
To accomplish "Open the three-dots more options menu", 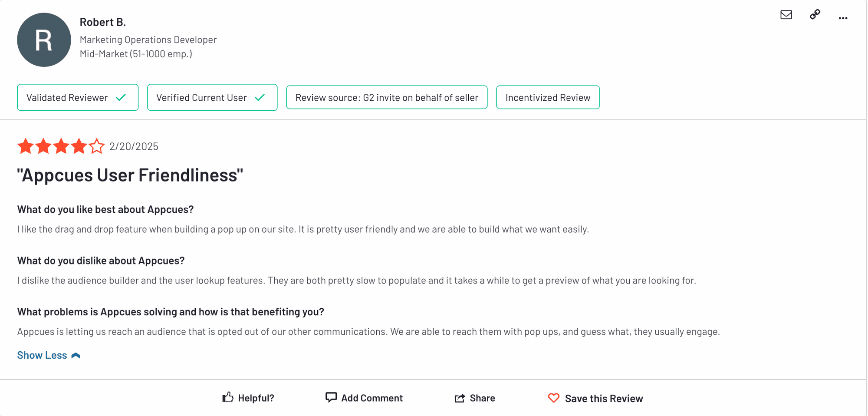I will click(843, 18).
